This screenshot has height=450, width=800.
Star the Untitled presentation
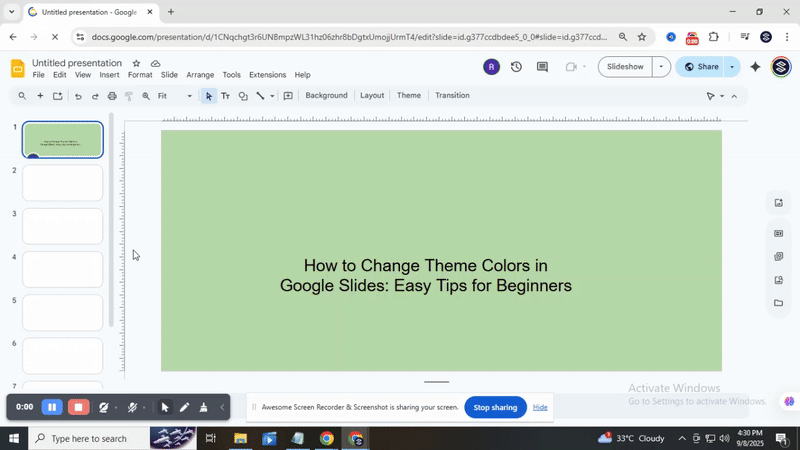coord(136,63)
